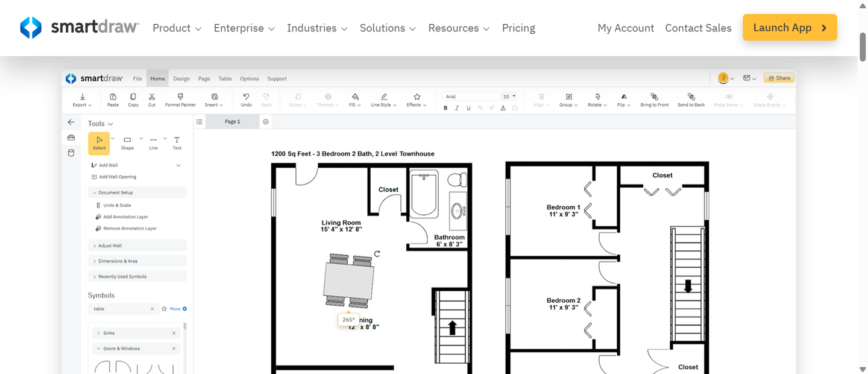Screen dimensions: 868x374
Task: Open the cylinder data icon in sidebar
Action: point(71,153)
